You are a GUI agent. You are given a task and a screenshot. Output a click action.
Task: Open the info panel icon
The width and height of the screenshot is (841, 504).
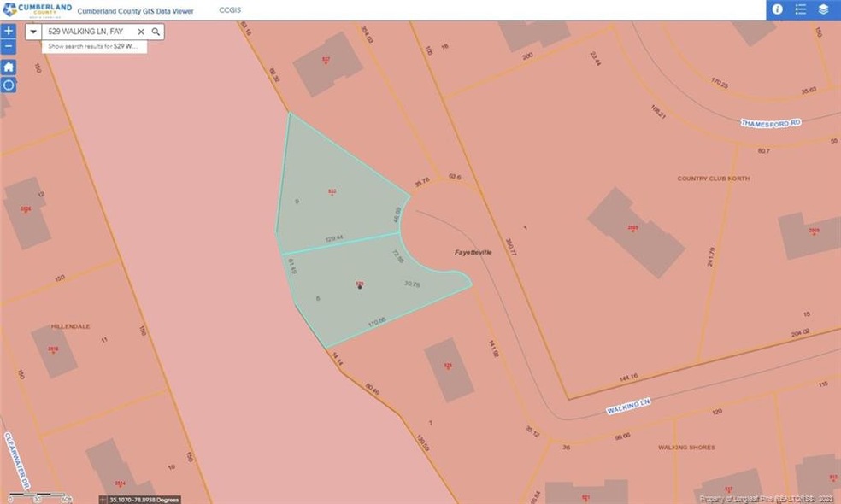(x=778, y=10)
